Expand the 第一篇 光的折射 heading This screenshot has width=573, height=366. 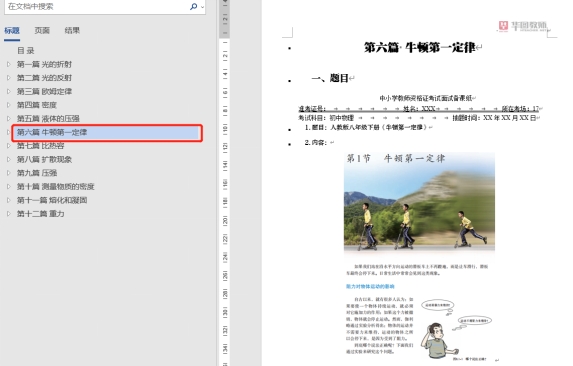pos(9,64)
